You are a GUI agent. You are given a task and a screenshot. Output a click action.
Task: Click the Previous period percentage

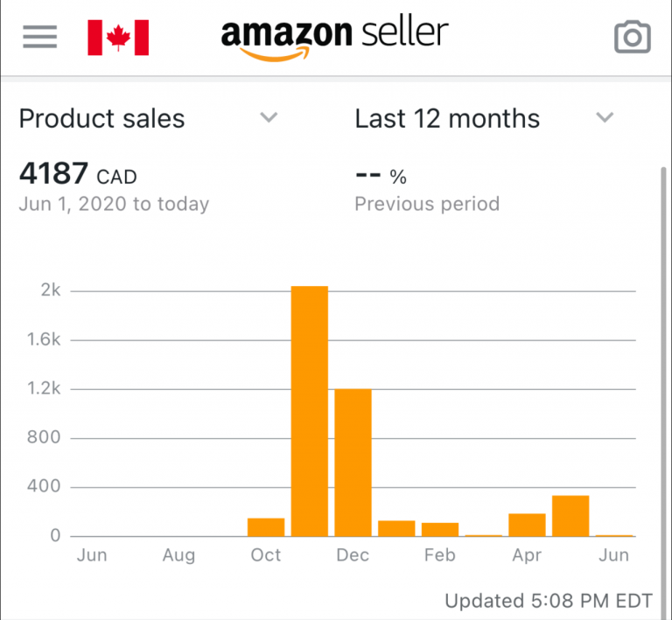381,176
